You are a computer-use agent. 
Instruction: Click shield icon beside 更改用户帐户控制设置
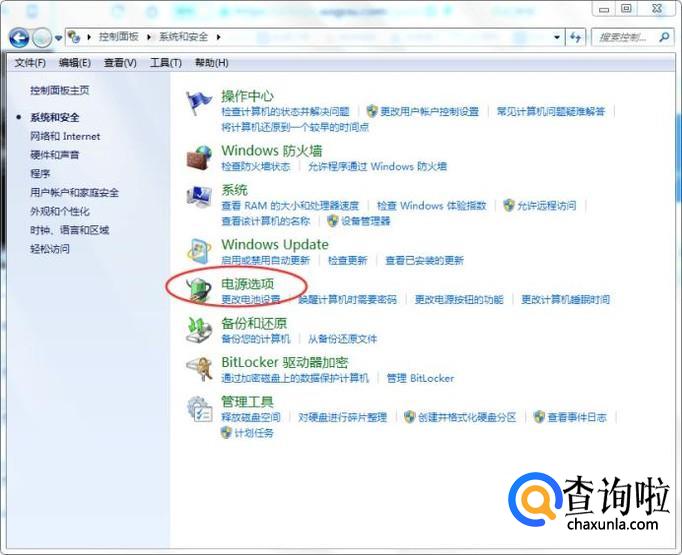click(372, 111)
